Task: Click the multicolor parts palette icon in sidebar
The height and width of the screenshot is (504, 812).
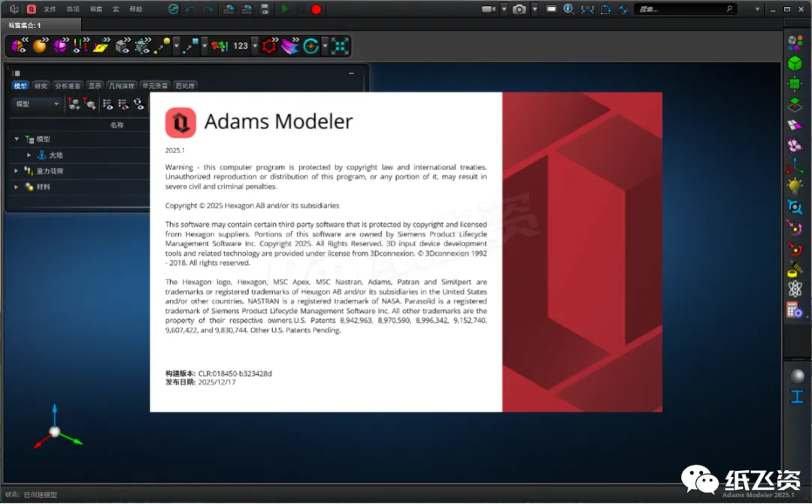Action: pyautogui.click(x=795, y=42)
